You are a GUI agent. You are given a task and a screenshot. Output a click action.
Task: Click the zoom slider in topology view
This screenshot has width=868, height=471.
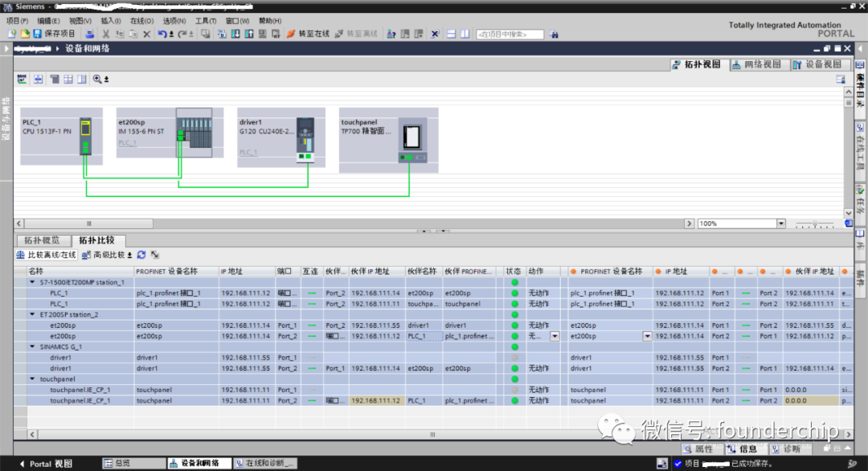pos(814,223)
